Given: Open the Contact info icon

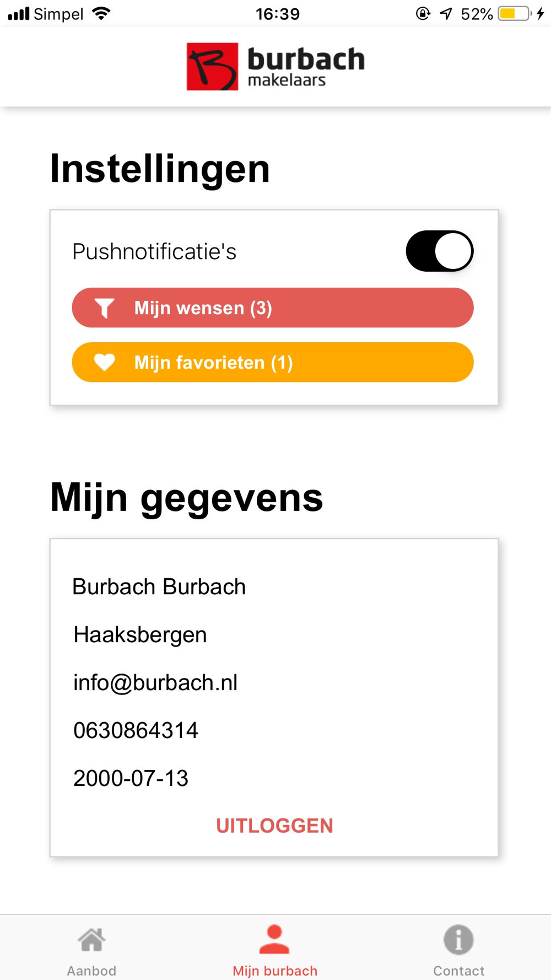Looking at the screenshot, I should click(458, 939).
